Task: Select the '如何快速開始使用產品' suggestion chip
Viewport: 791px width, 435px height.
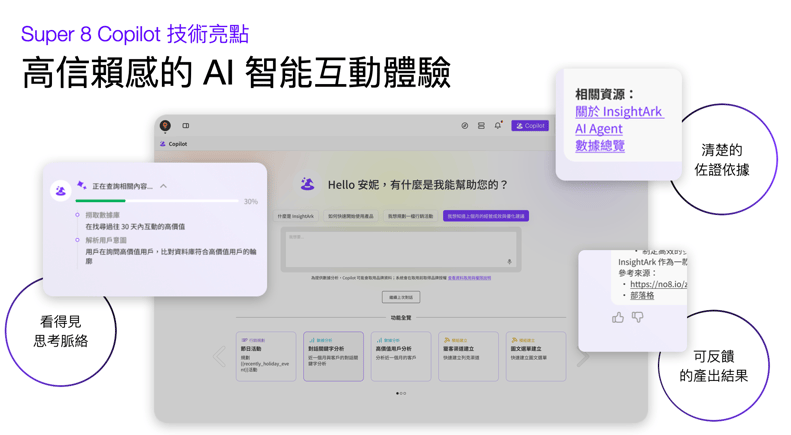Action: 351,216
